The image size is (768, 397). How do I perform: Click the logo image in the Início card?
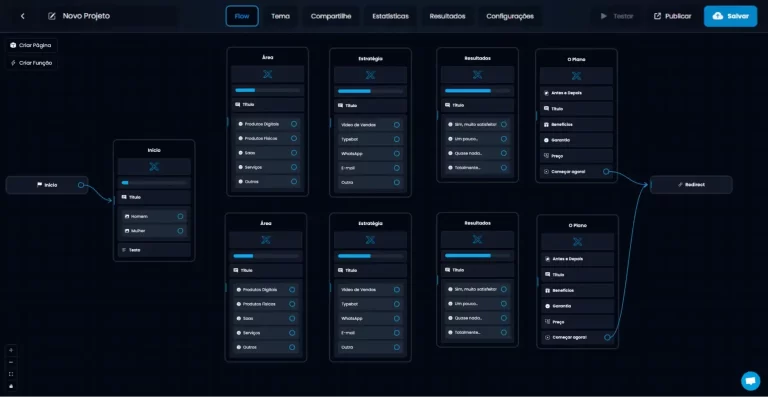[x=154, y=167]
